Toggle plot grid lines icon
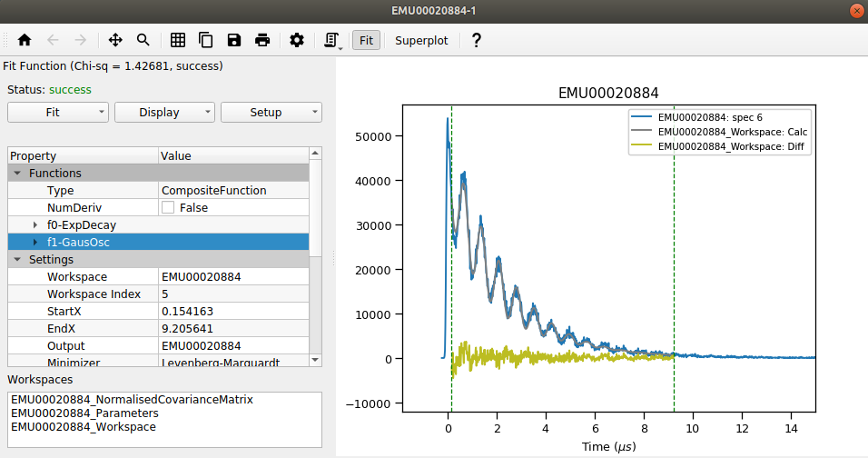Viewport: 868px width, 458px height. point(178,40)
